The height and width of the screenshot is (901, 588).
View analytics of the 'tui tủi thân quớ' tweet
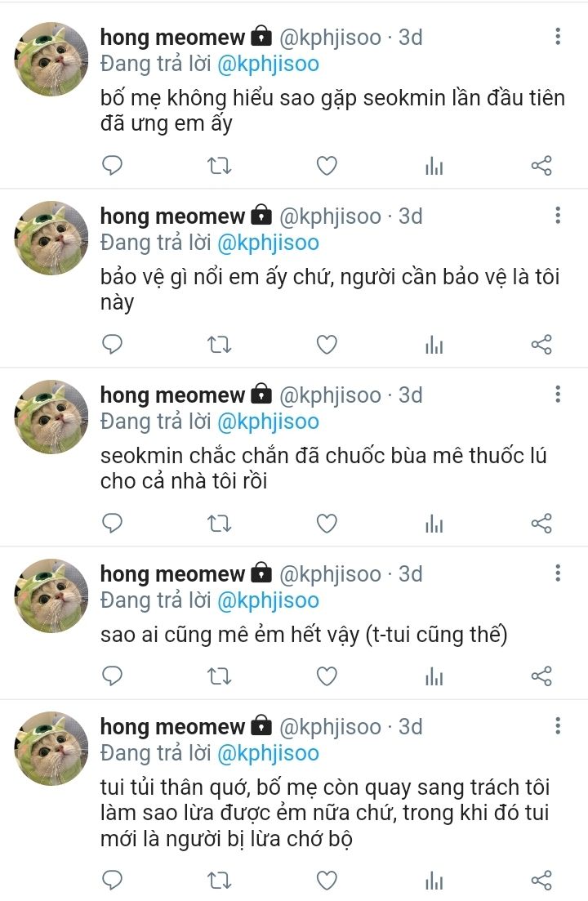pos(434,881)
